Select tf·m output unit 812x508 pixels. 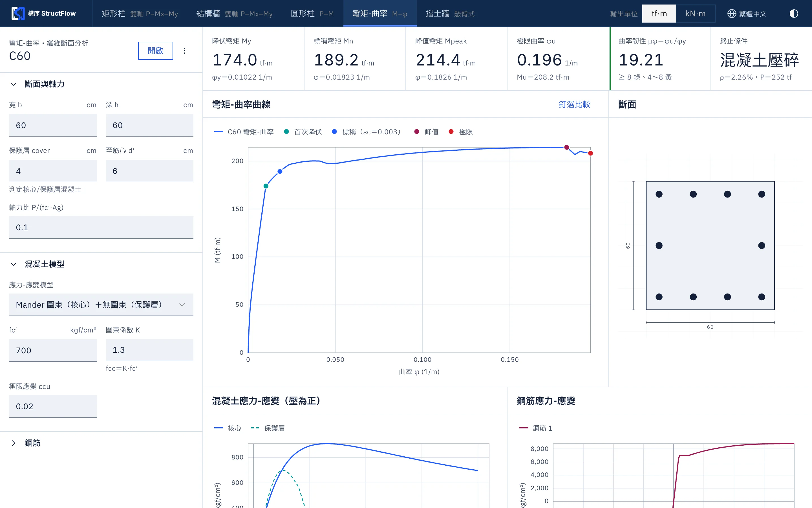tap(659, 14)
